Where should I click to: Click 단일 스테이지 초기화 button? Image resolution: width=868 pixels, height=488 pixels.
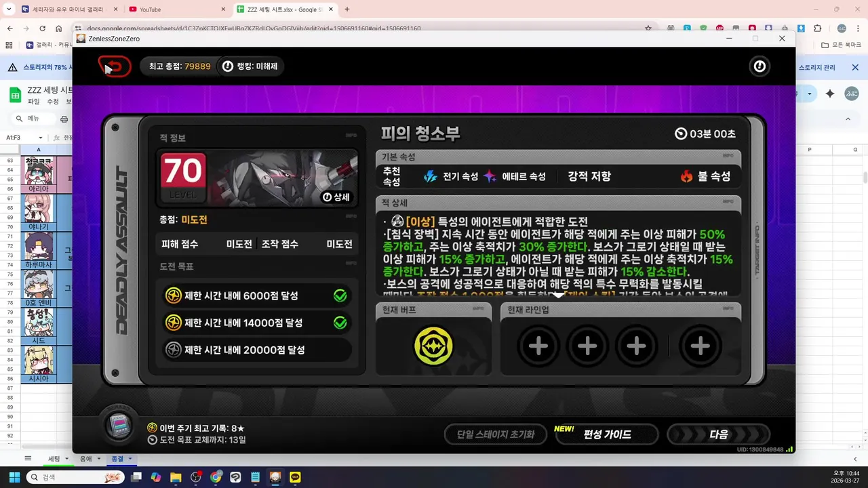point(496,434)
